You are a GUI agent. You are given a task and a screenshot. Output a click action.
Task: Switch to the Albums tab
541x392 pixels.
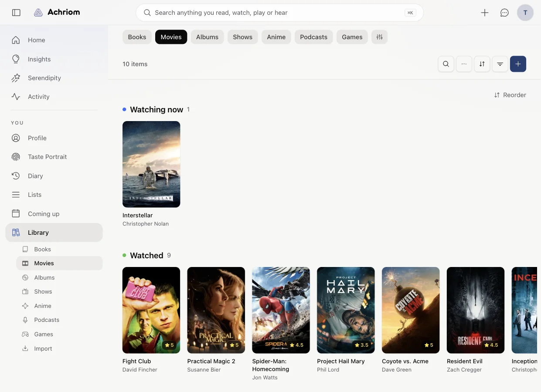(208, 37)
